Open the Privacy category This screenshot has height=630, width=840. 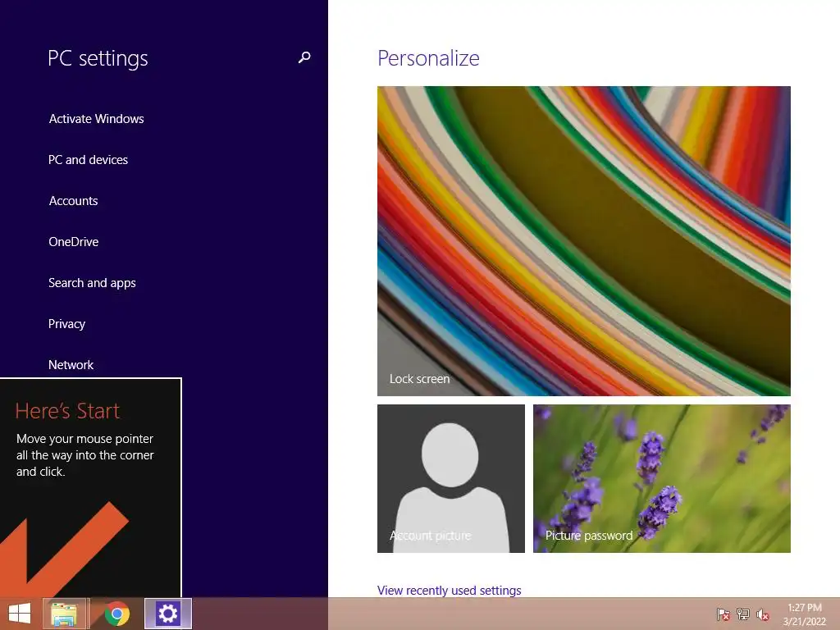[x=66, y=324]
